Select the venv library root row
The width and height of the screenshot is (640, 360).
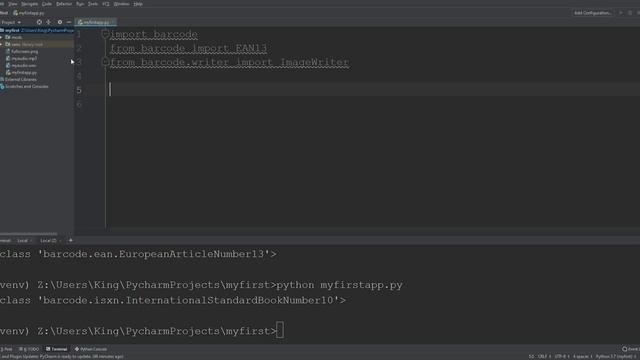(x=37, y=44)
